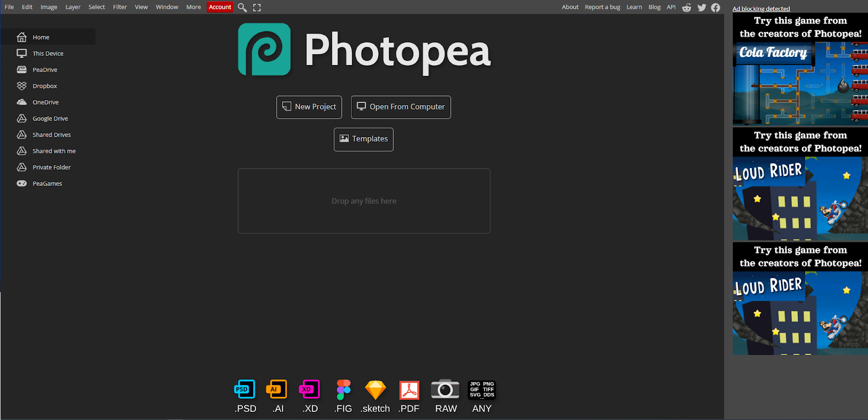The height and width of the screenshot is (420, 868).
Task: Open the Image menu
Action: coord(49,7)
